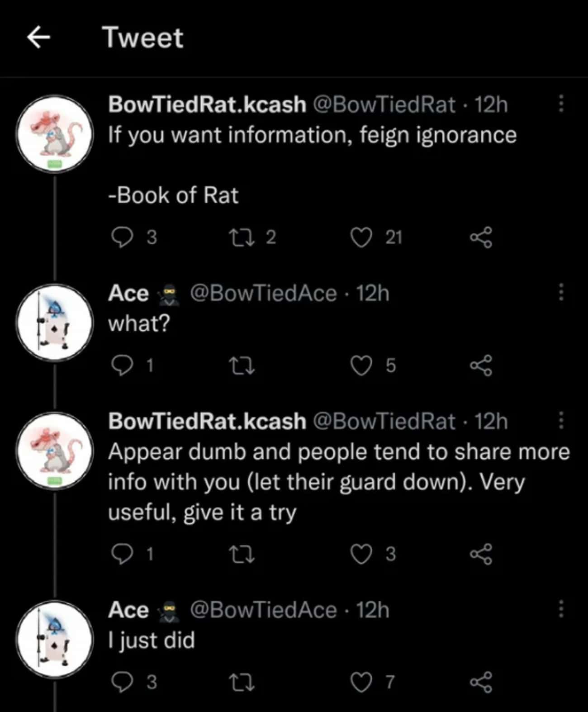Share the 'I just did' tweet
Image resolution: width=588 pixels, height=712 pixels.
click(480, 682)
